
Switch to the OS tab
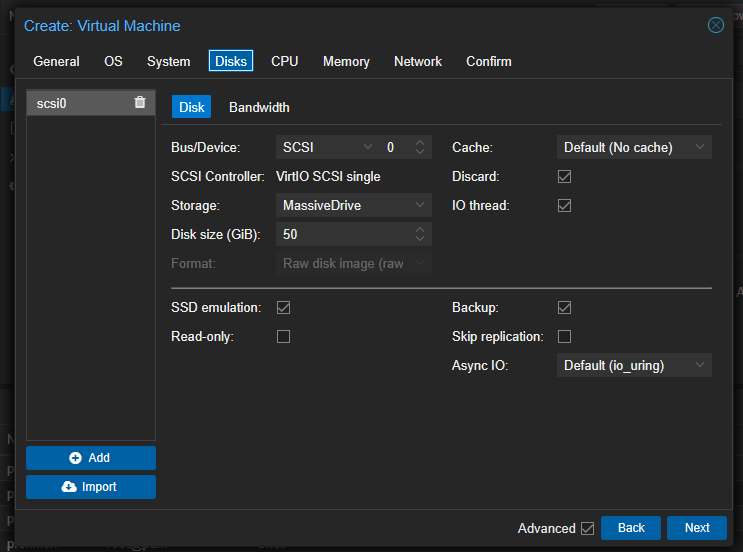pos(113,61)
